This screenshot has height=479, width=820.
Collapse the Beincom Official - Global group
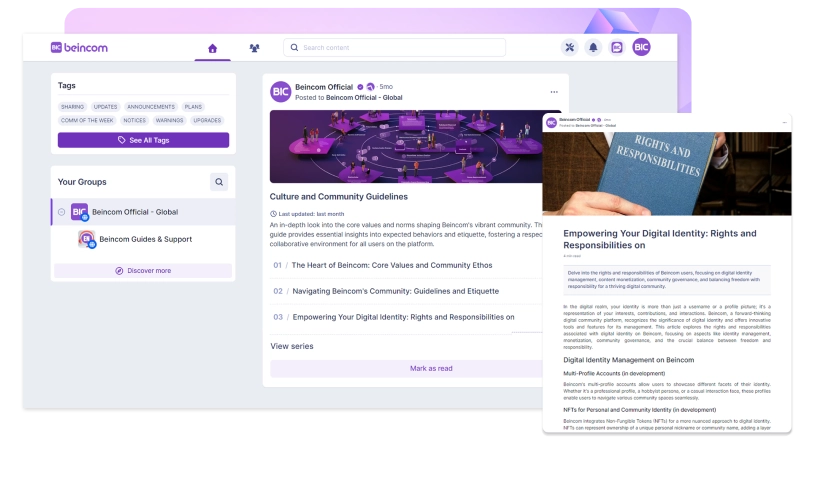pos(61,212)
